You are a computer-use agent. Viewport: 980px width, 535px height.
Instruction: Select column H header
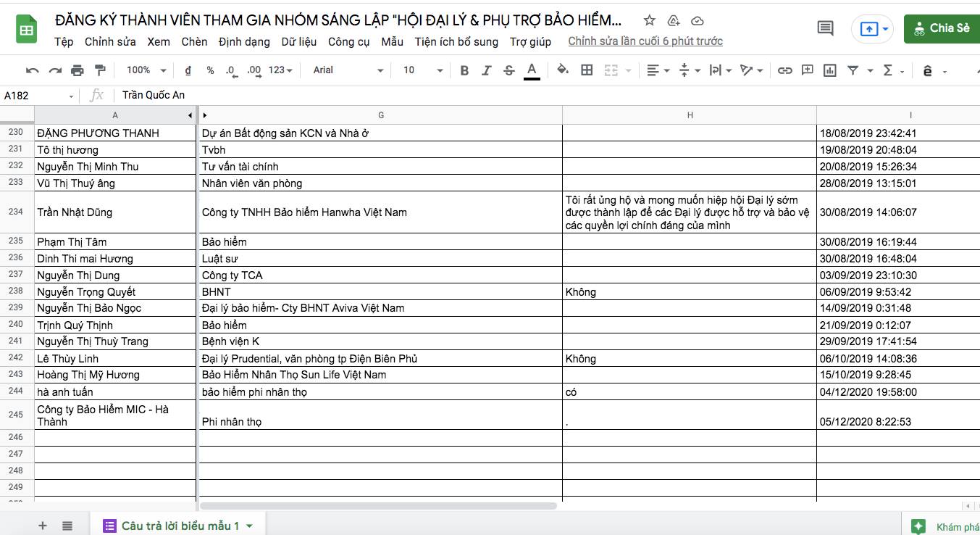point(690,115)
